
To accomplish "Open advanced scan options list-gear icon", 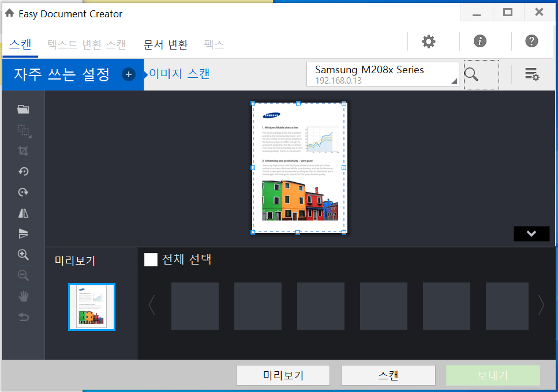I will pos(532,74).
